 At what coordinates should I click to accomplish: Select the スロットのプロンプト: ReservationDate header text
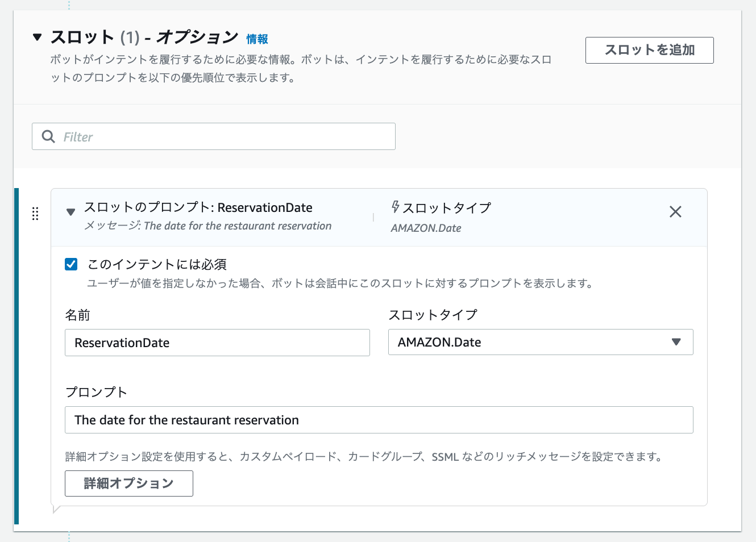[x=198, y=207]
